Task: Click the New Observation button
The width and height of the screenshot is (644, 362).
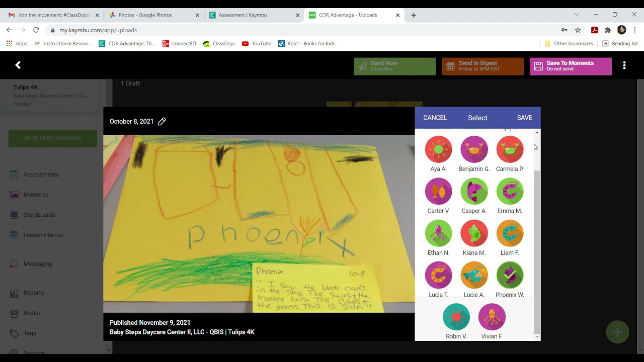Action: pyautogui.click(x=52, y=138)
